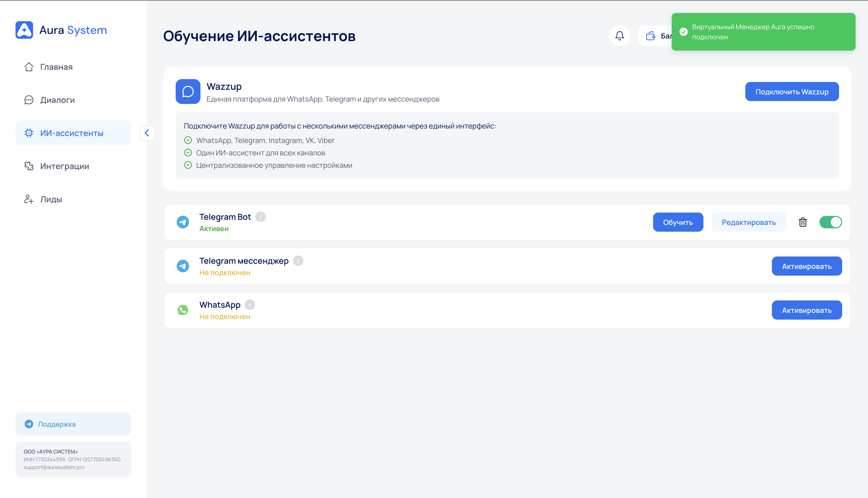Click the notifications bell icon
Viewport: 868px width, 498px height.
click(x=619, y=36)
